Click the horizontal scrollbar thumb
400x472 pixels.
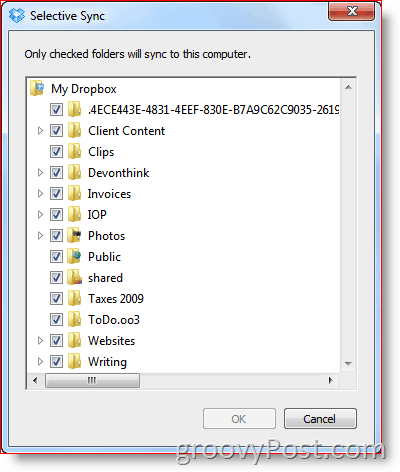(92, 380)
